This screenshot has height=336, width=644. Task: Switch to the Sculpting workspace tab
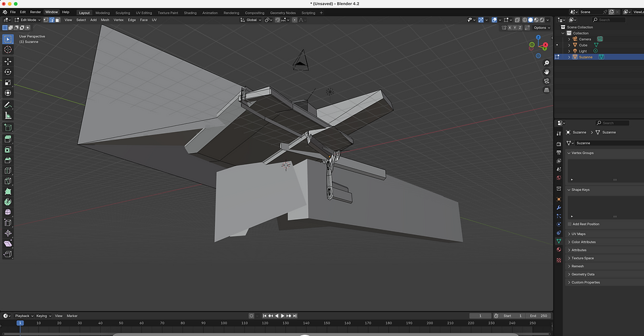[x=122, y=12]
